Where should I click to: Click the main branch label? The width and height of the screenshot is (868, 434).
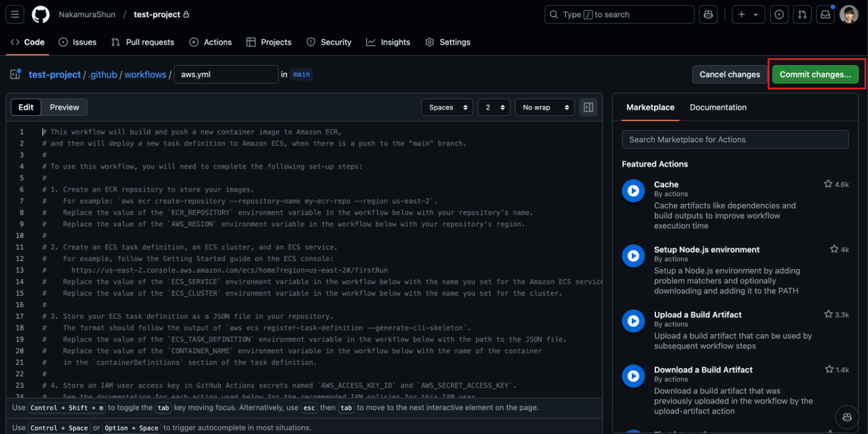click(x=301, y=74)
